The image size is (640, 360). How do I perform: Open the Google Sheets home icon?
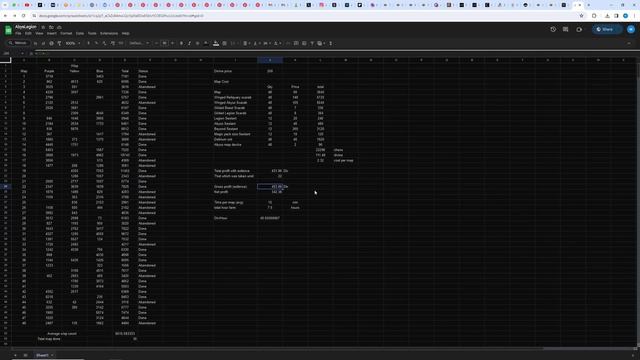tap(8, 30)
